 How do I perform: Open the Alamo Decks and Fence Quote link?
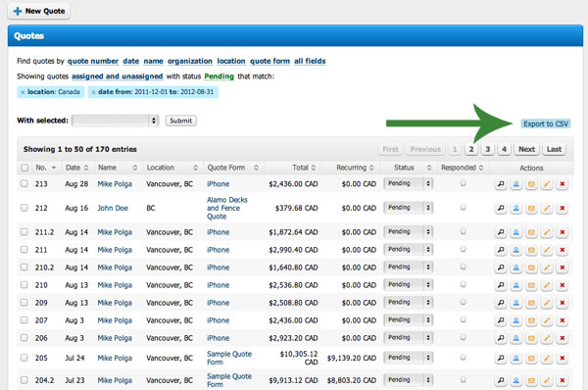click(227, 208)
